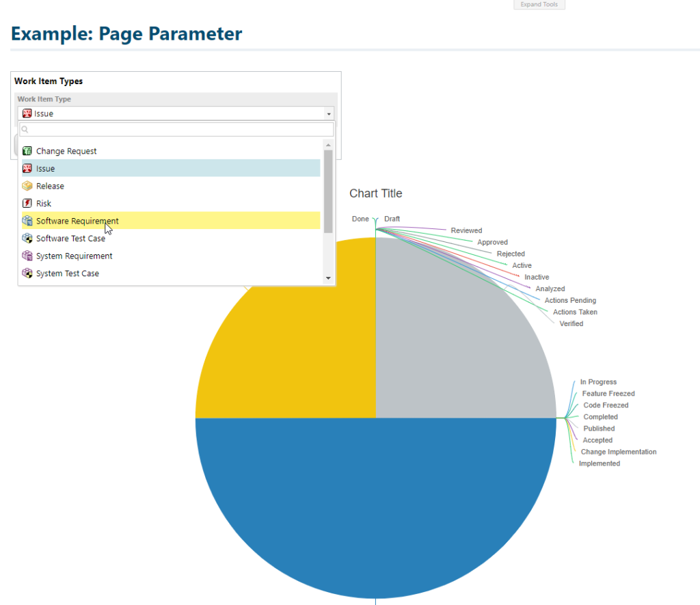Select the Release package icon
The height and width of the screenshot is (605, 700).
pos(28,185)
